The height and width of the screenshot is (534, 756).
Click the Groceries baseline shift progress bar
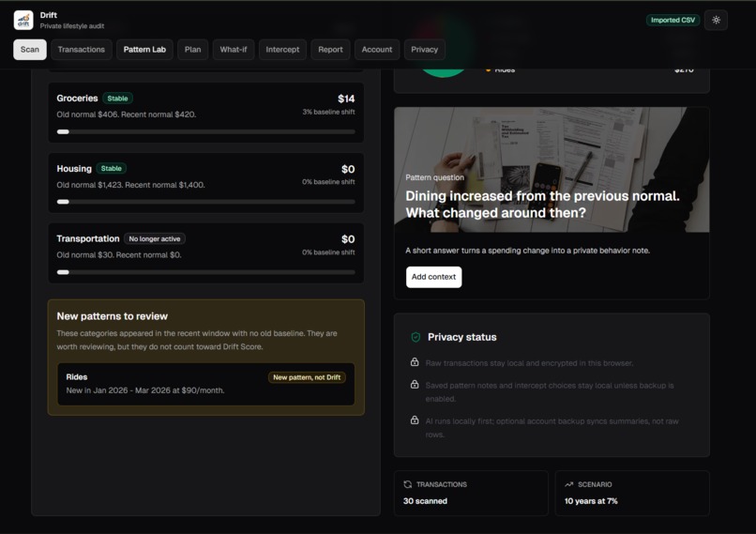(x=205, y=131)
